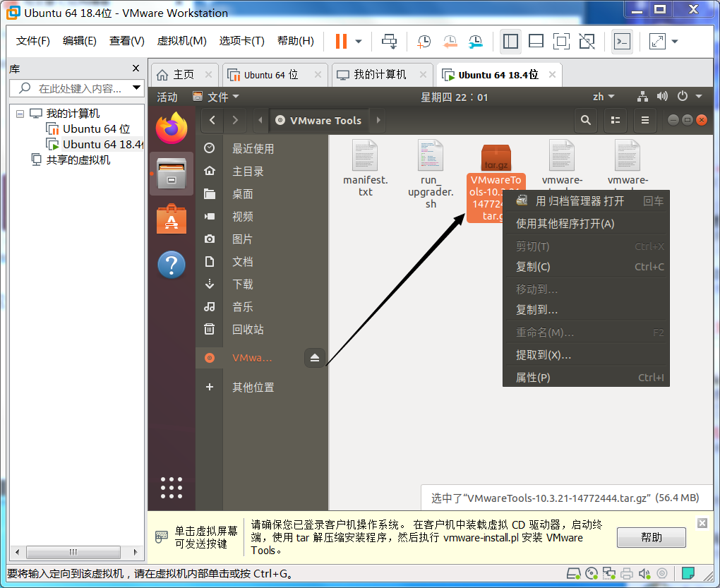The image size is (720, 588).
Task: Open the 虚拟机(M) menu
Action: point(182,41)
